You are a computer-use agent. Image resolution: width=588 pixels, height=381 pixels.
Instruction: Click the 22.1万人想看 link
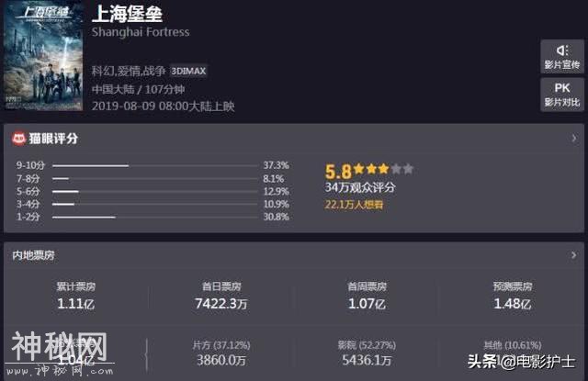[x=354, y=205]
